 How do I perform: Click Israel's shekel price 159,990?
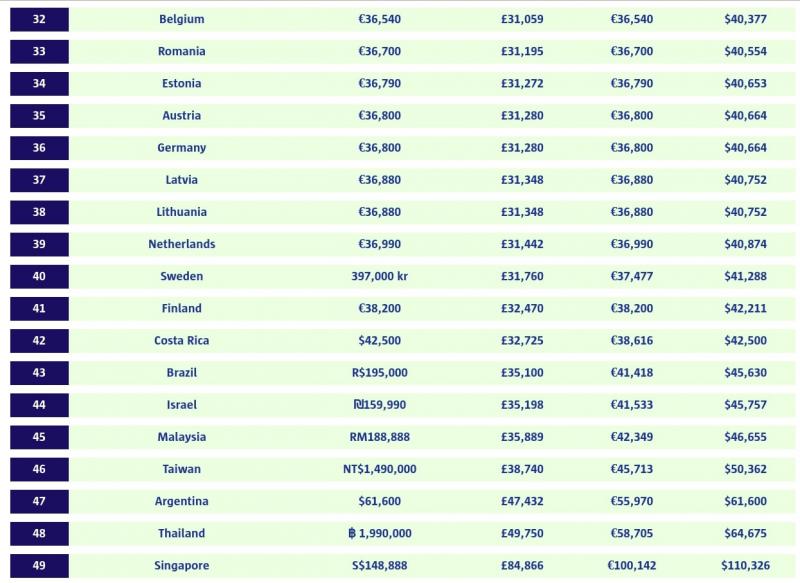pos(380,405)
